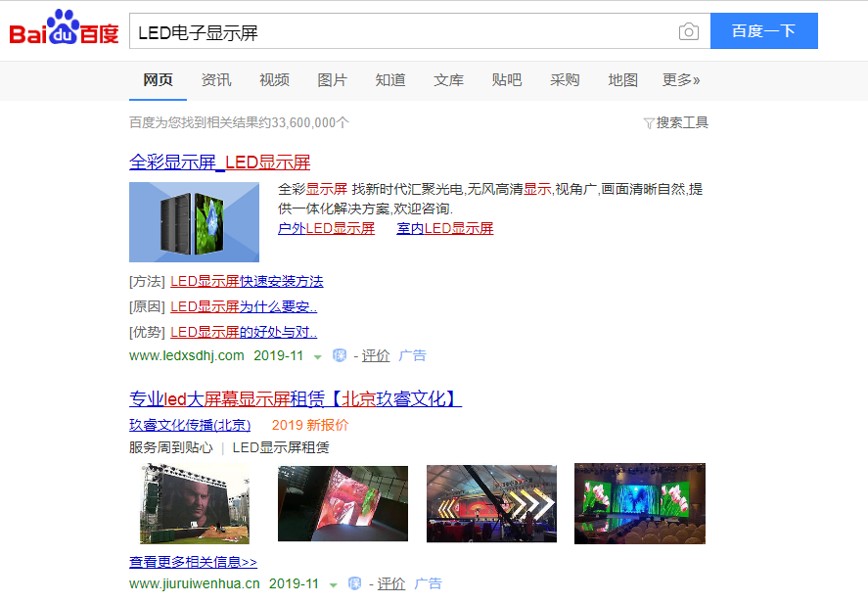Screen dimensions: 868x603
Task: Click the result count text 33,600,000个
Action: pyautogui.click(x=310, y=122)
